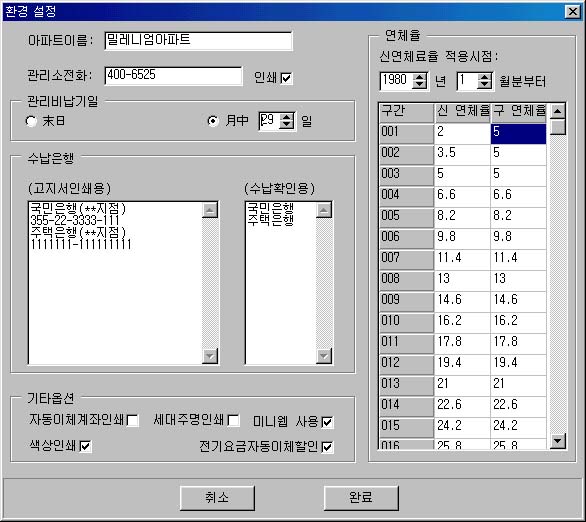Decrease the 1980 year spinner value
Screen dimensions: 586x522
[419, 84]
